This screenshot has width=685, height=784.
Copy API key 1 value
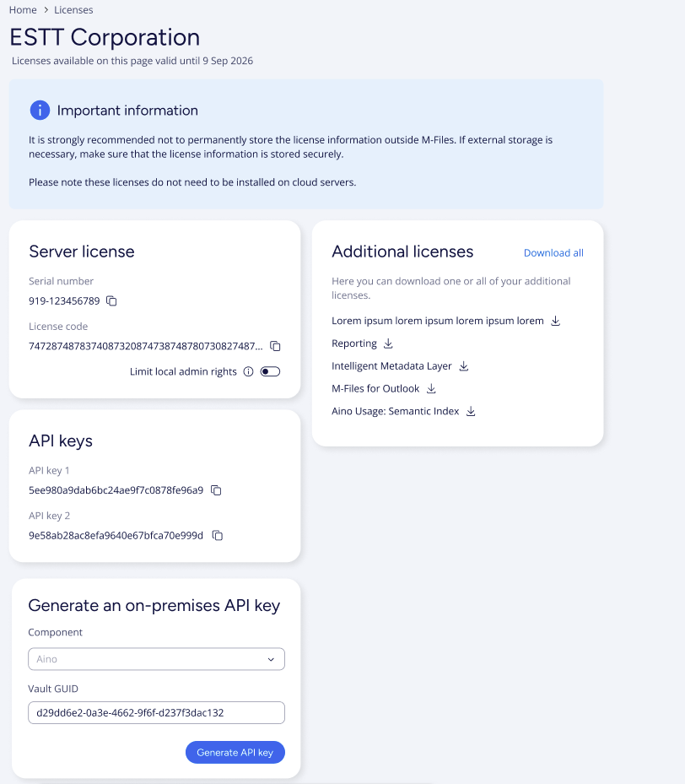216,490
